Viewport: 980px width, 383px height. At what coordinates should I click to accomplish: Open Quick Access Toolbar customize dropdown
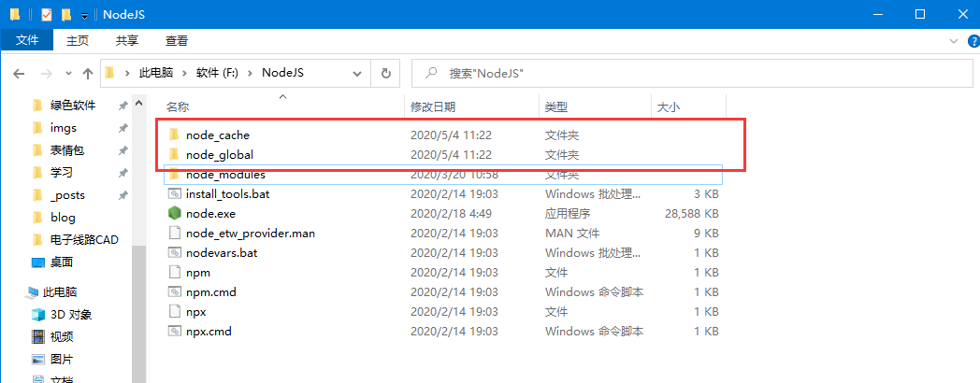click(x=84, y=16)
